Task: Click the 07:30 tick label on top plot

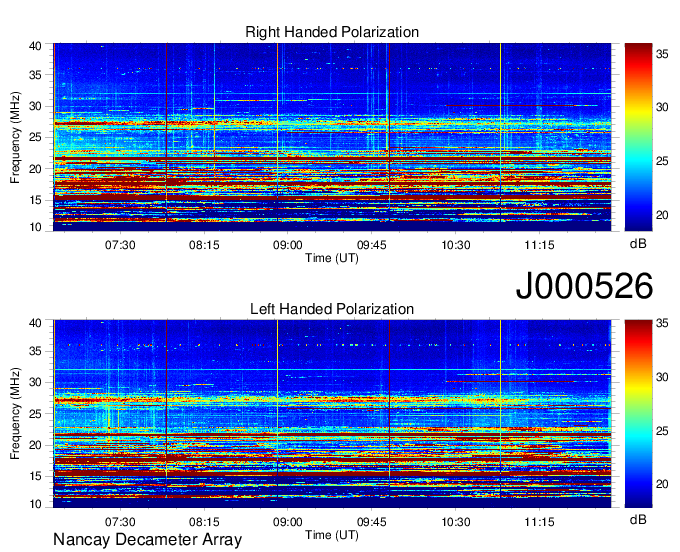Action: coord(120,245)
